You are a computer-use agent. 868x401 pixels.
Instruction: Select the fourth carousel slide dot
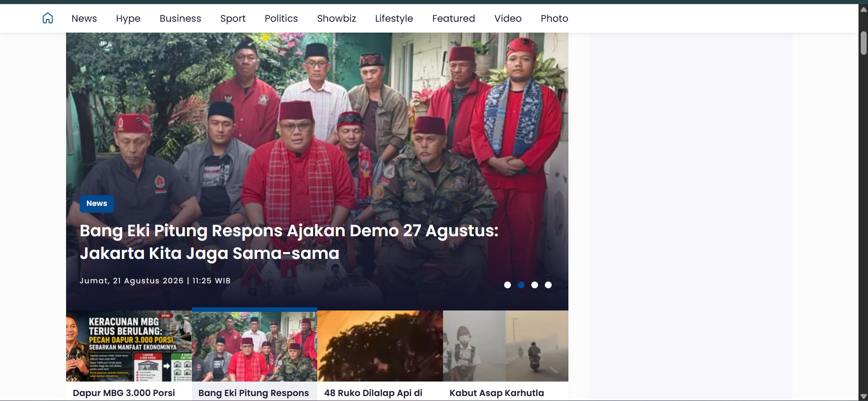click(548, 285)
